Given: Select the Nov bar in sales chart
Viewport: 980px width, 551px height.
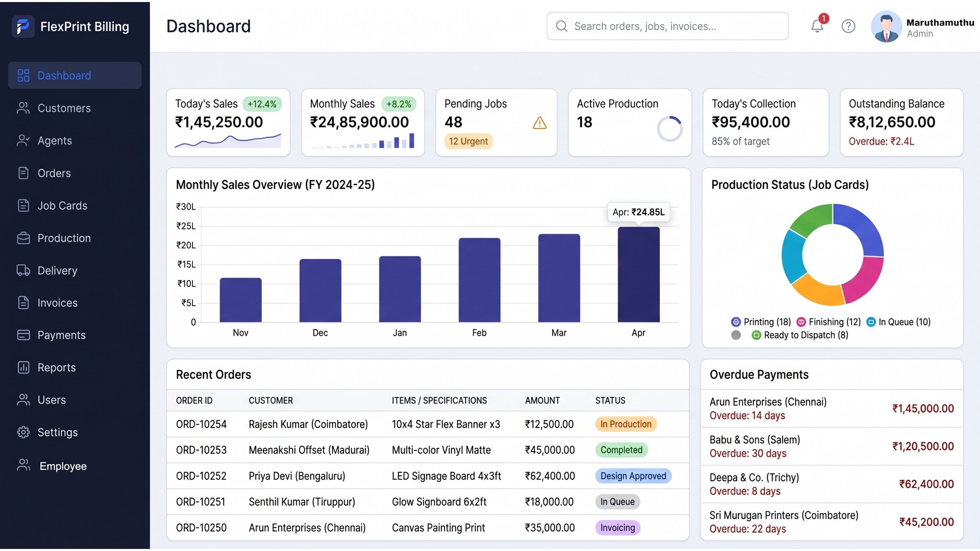Looking at the screenshot, I should (x=240, y=300).
